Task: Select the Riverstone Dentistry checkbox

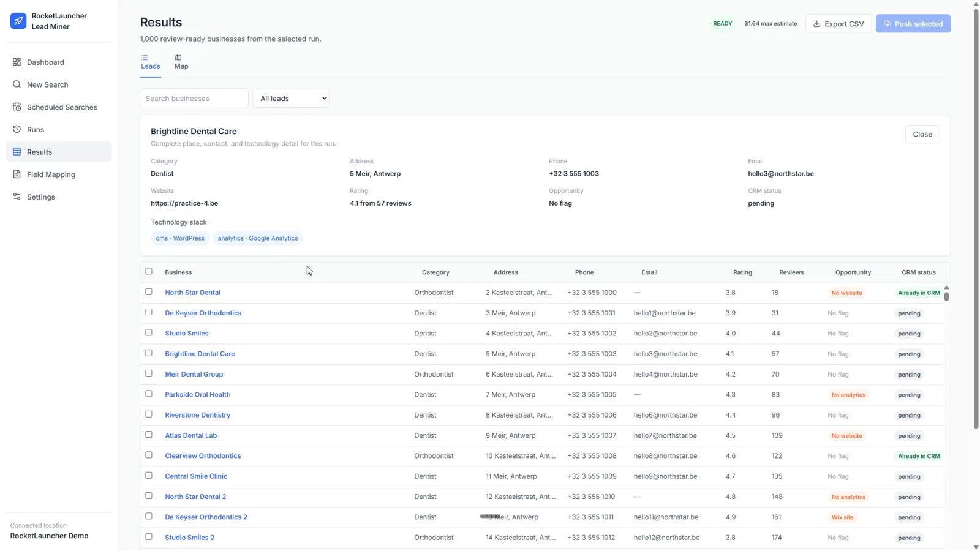Action: click(x=149, y=414)
